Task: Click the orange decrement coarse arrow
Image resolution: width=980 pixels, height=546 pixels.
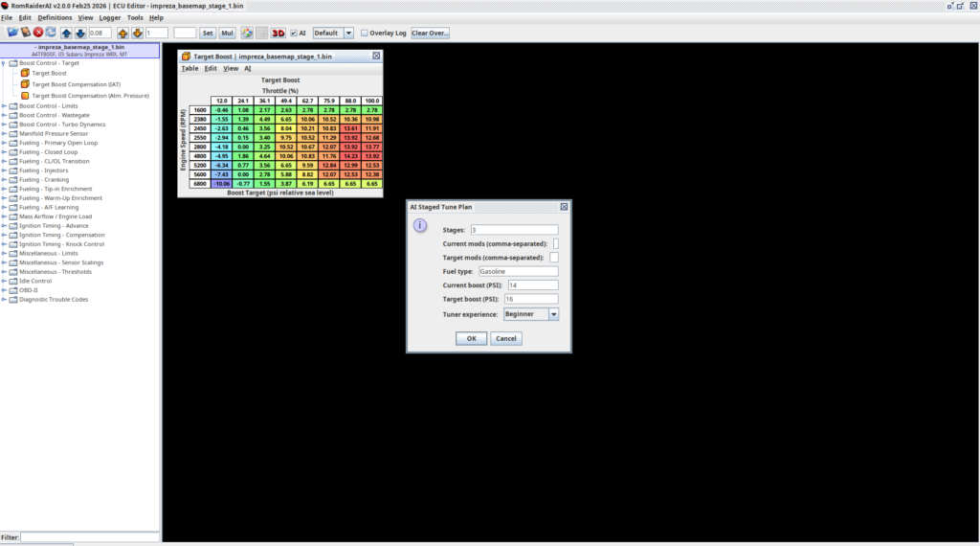Action: pyautogui.click(x=138, y=33)
